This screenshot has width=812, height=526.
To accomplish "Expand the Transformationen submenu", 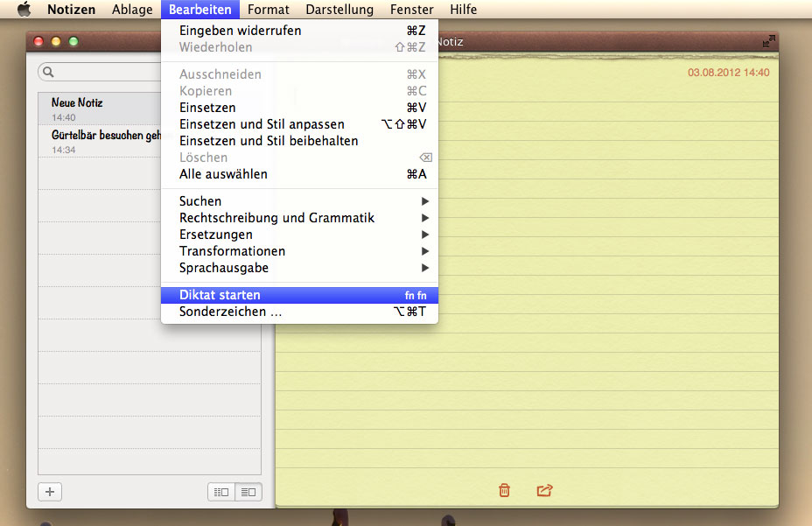I will [x=299, y=251].
